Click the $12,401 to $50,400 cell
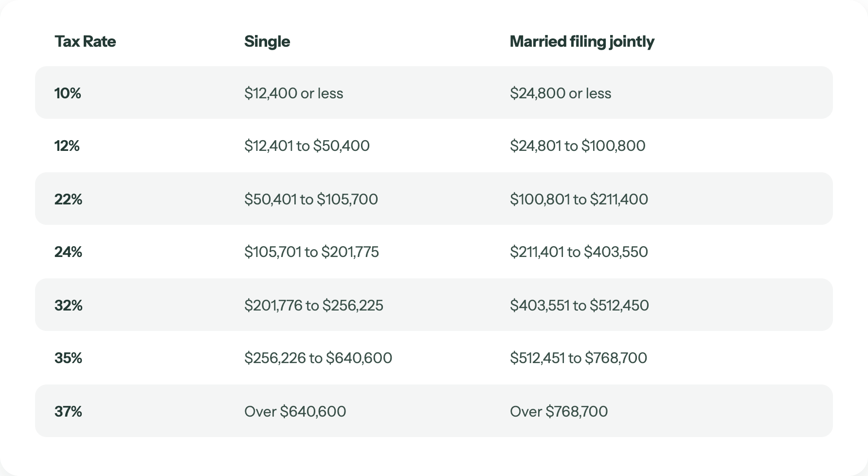 pos(307,146)
